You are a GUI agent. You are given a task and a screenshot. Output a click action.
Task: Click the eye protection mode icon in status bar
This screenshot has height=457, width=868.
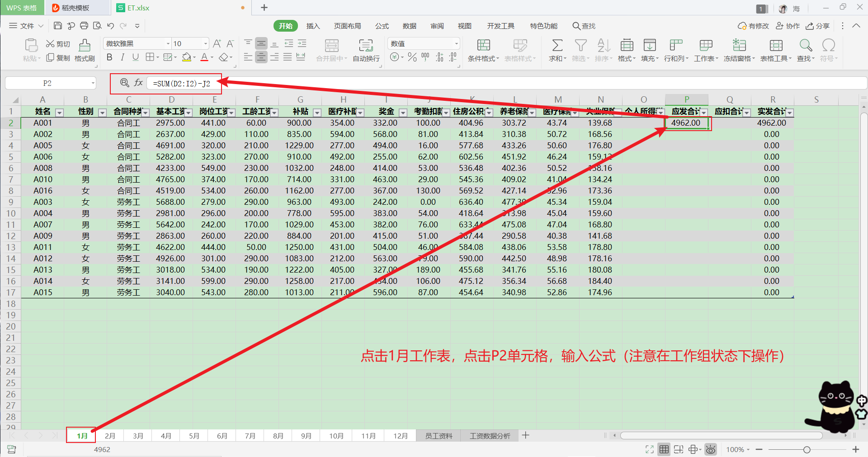tap(711, 449)
